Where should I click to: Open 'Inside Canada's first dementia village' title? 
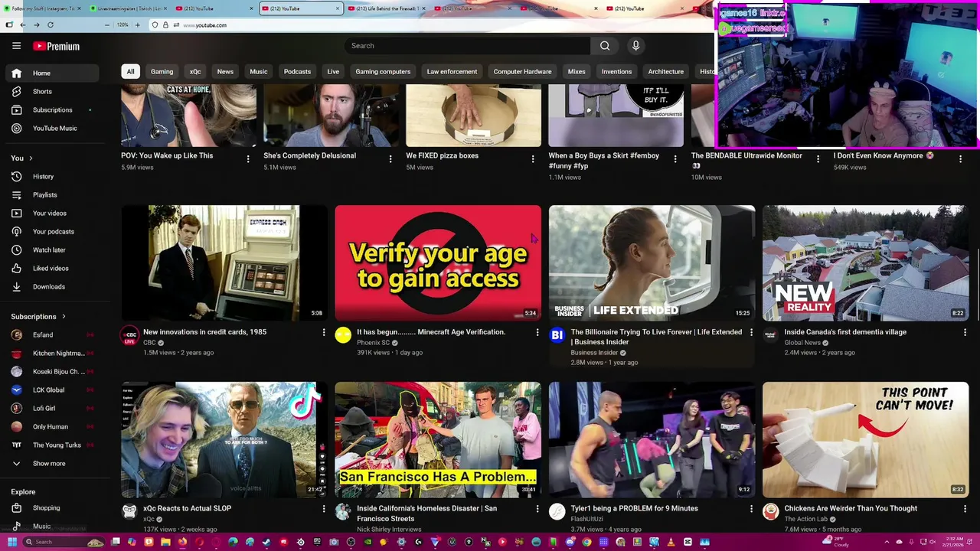[x=845, y=332]
